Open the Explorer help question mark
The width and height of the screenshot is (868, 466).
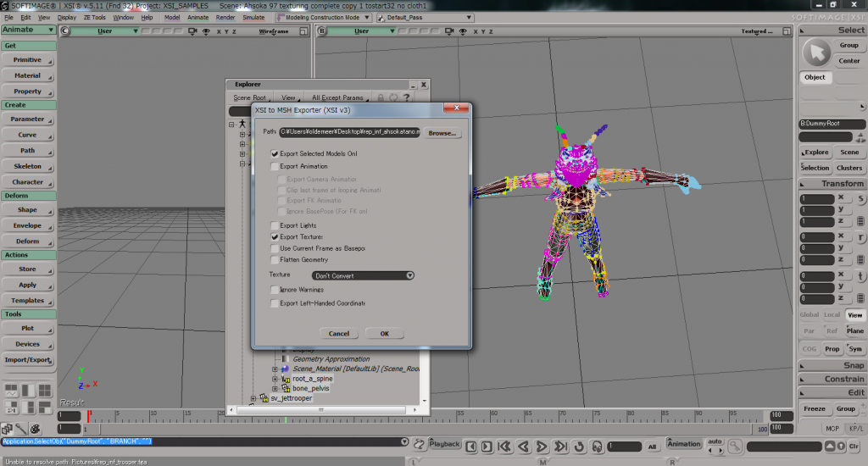406,97
